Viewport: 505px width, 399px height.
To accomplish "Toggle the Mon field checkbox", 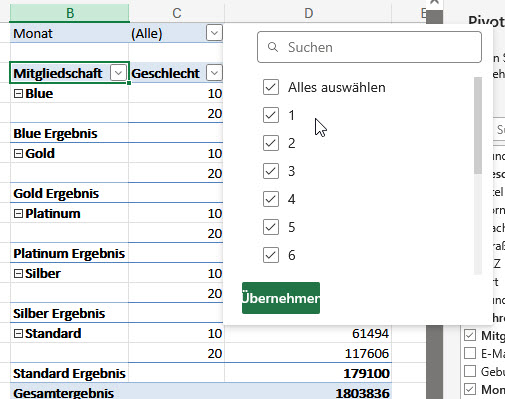I will (470, 389).
